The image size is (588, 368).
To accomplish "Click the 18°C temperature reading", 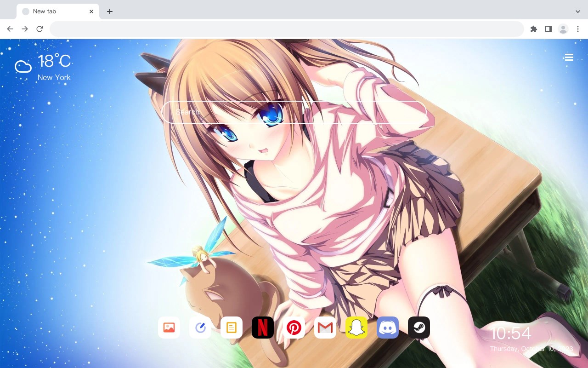I will (54, 61).
